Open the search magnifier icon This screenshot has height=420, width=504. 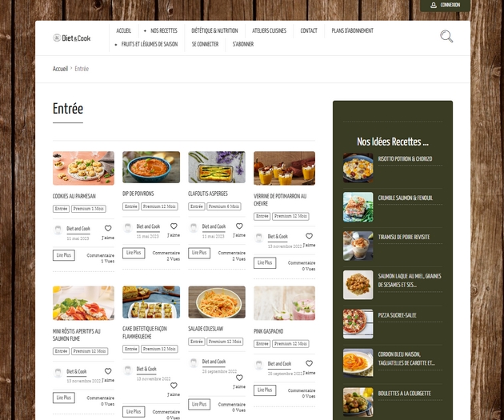pos(446,36)
